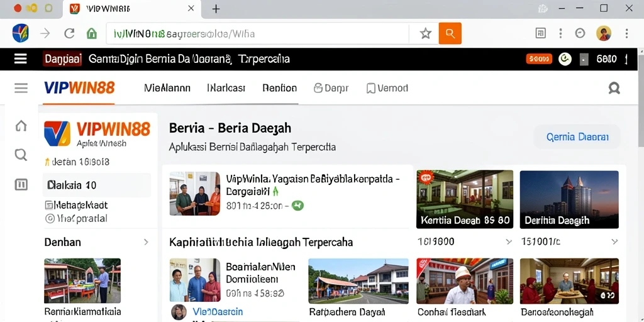Click the circular clock icon in browser toolbar

point(580,33)
